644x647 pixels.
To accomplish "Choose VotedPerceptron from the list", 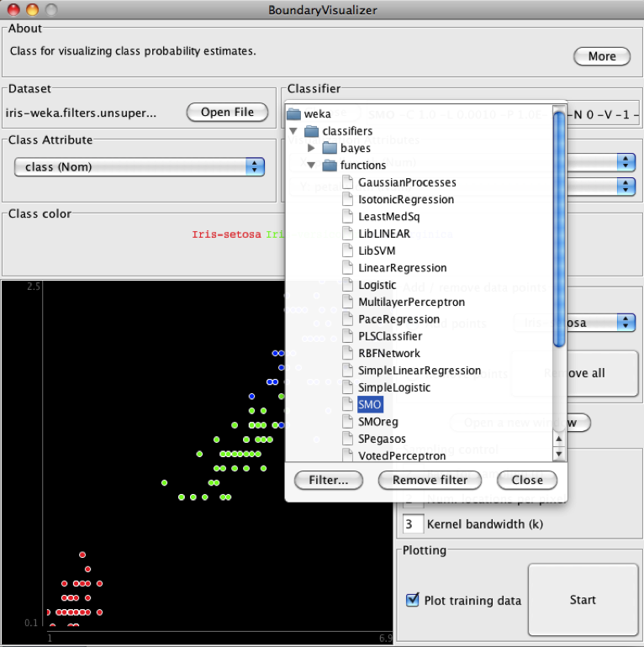I will click(402, 456).
